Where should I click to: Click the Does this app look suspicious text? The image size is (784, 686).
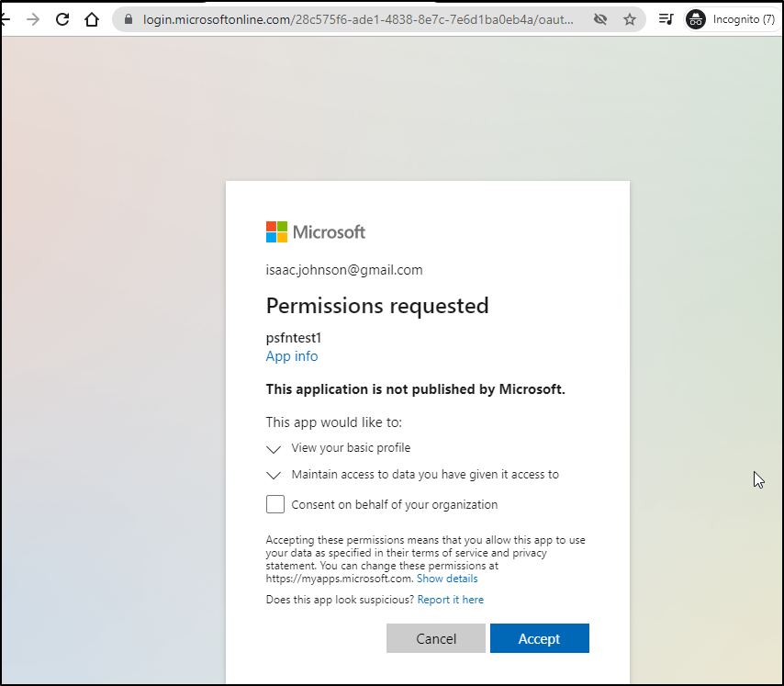point(340,600)
